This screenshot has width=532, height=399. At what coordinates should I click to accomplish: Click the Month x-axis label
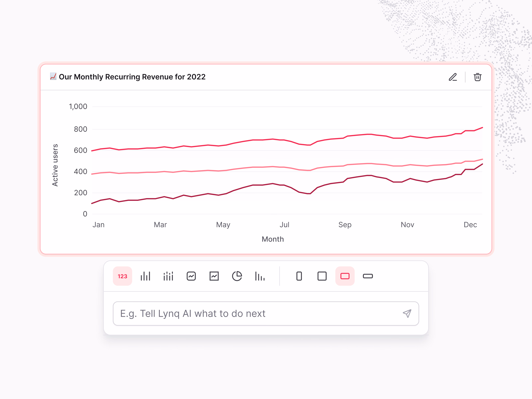tap(273, 239)
